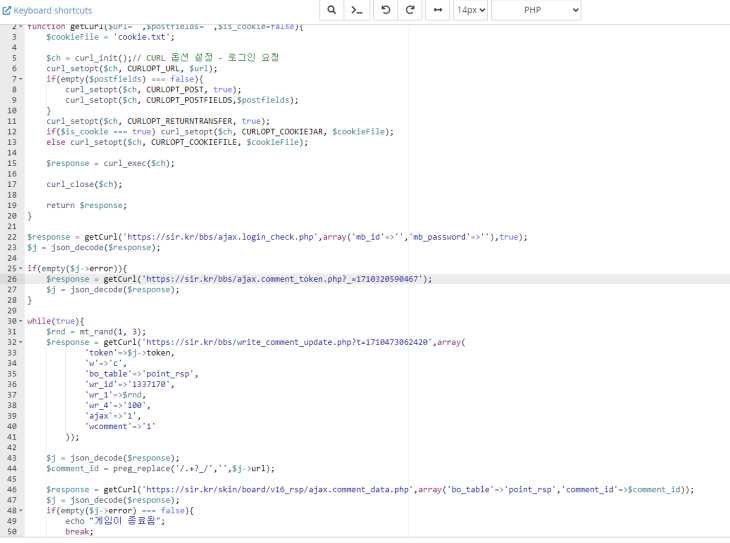Toggle line wrap double-arrow icon
The width and height of the screenshot is (730, 543).
tap(437, 10)
